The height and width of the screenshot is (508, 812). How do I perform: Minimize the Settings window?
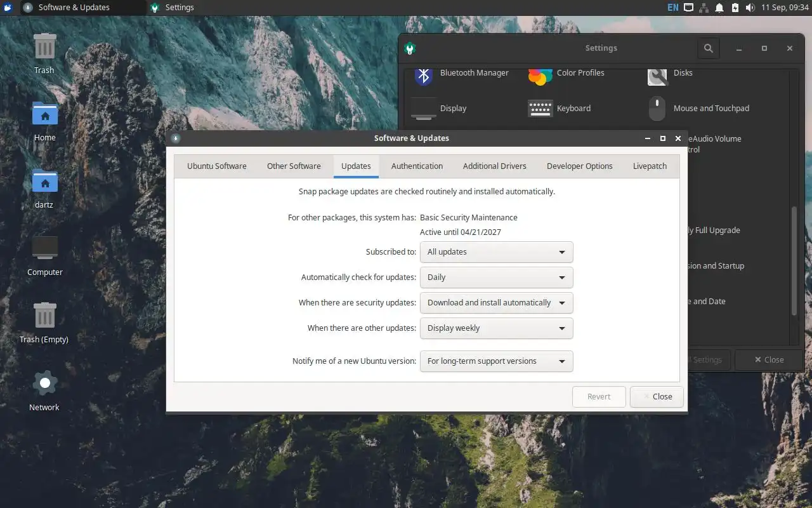pos(739,48)
